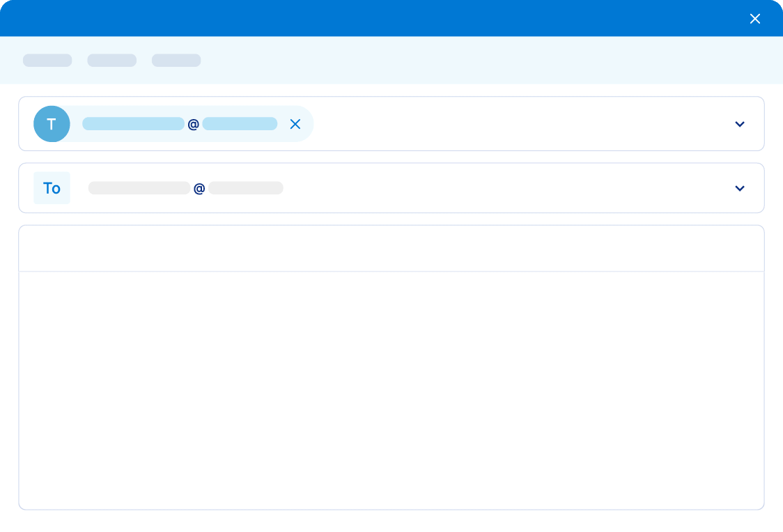This screenshot has height=532, width=783.
Task: Click empty space in To field after the address
Action: pos(502,188)
